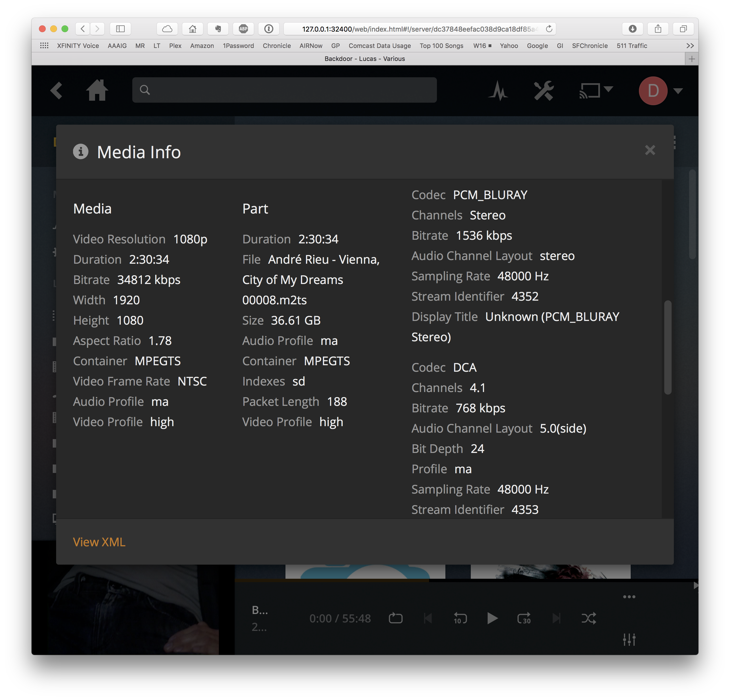Click the page scrollbar behind dialog
Screen dimensions: 730x700
[692, 214]
